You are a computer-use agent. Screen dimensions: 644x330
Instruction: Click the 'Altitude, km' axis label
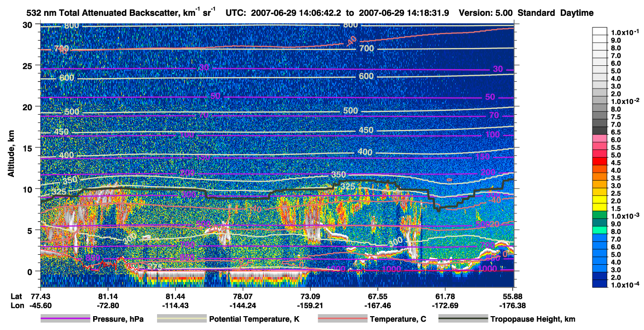[x=11, y=154]
